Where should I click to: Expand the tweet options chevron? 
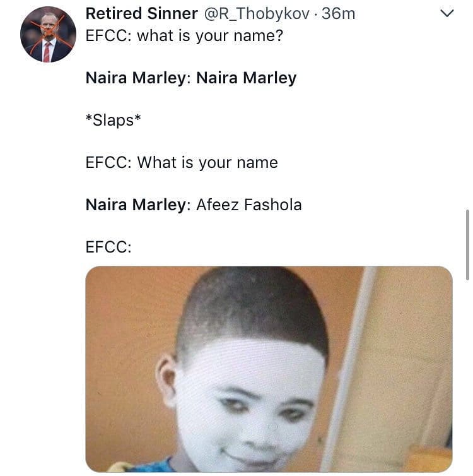(x=446, y=13)
